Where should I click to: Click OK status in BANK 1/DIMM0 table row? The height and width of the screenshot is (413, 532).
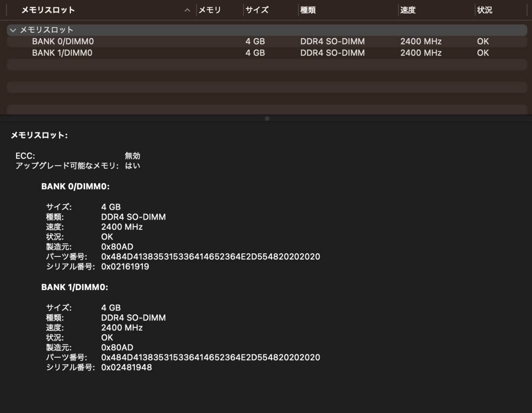coord(483,53)
